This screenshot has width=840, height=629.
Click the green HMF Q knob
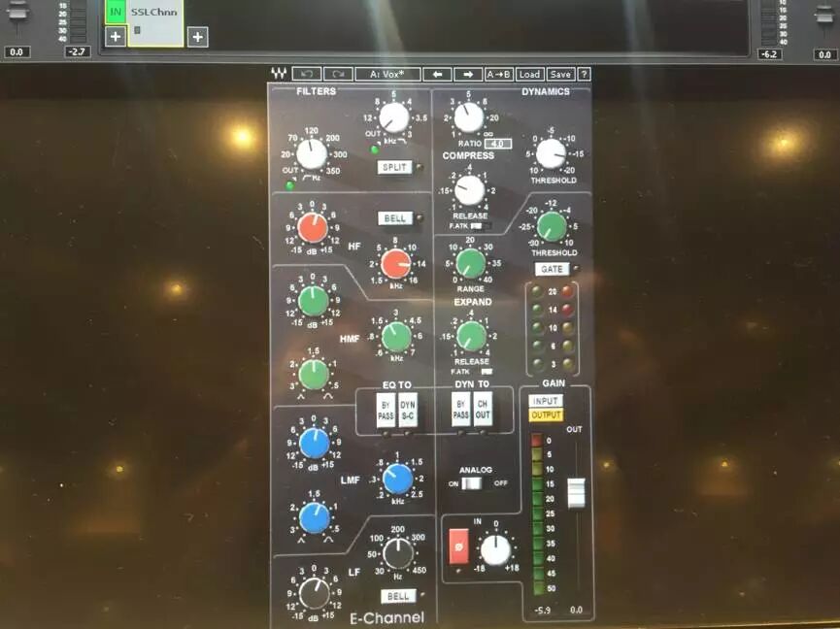click(x=314, y=374)
